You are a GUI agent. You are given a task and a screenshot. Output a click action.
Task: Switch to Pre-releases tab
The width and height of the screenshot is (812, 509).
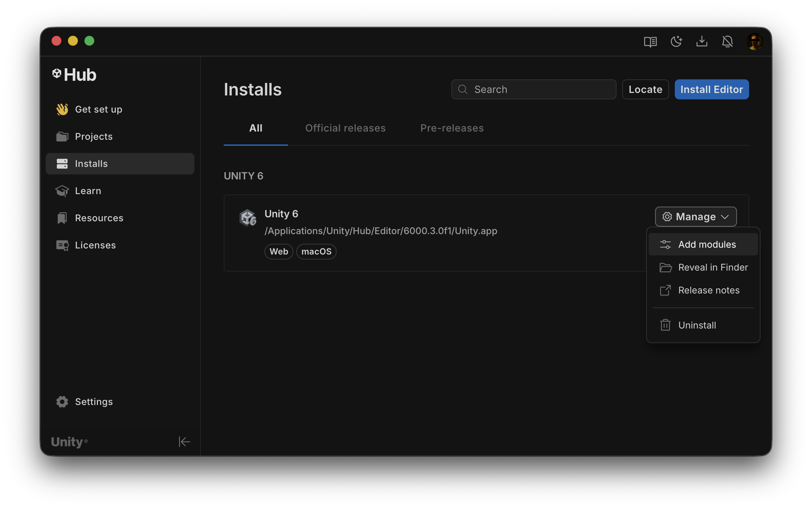pos(452,128)
